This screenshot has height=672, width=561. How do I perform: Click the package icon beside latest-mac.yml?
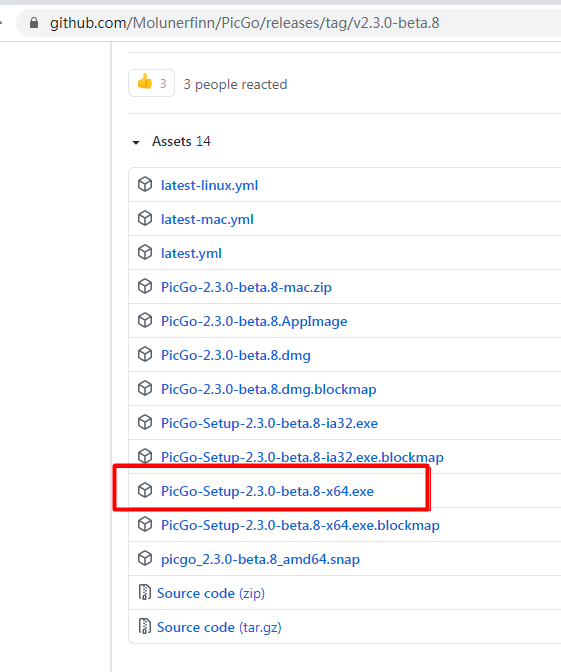click(x=145, y=219)
